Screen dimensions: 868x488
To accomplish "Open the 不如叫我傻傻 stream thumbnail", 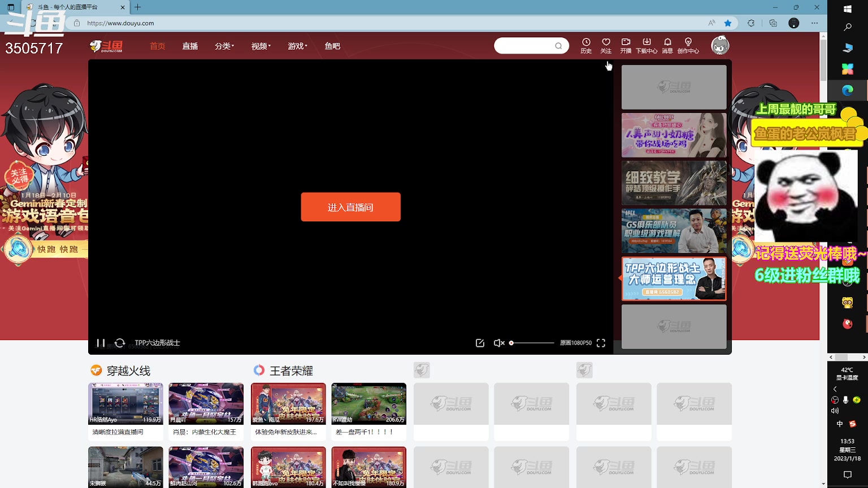I will click(368, 467).
